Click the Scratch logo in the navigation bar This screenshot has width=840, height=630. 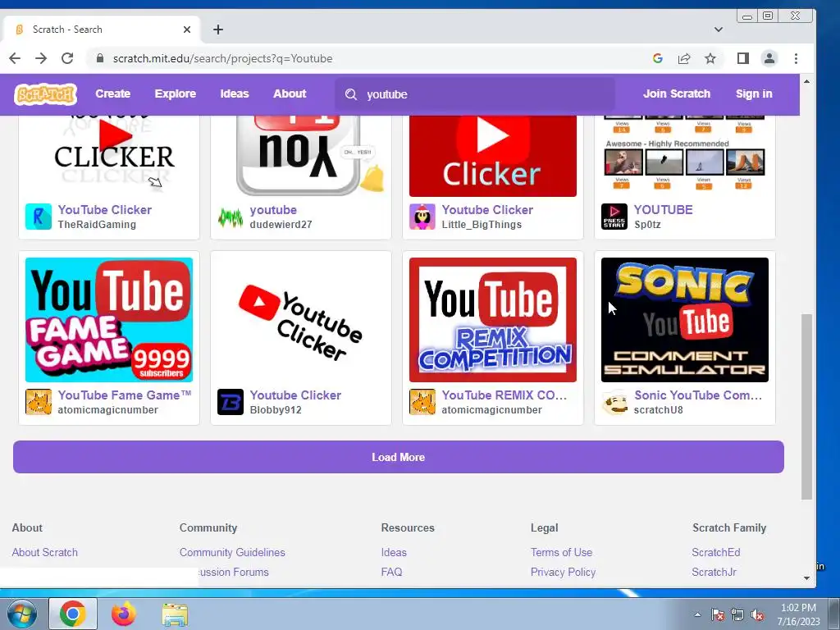[x=46, y=94]
